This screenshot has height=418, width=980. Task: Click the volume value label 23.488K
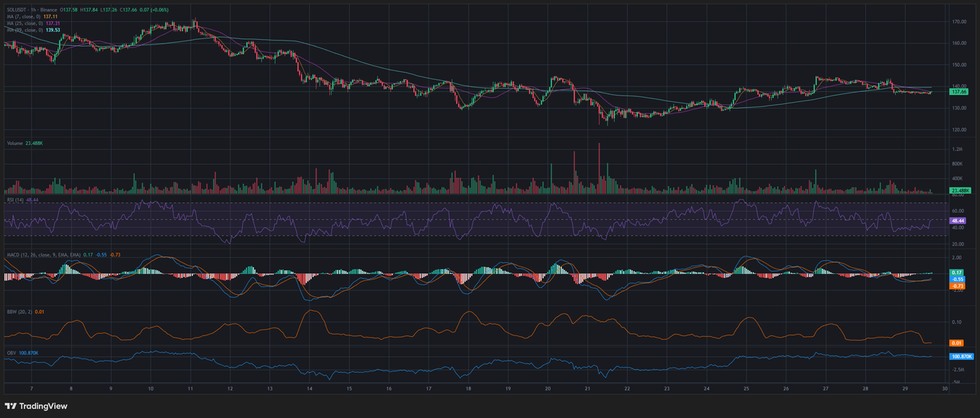coord(960,190)
